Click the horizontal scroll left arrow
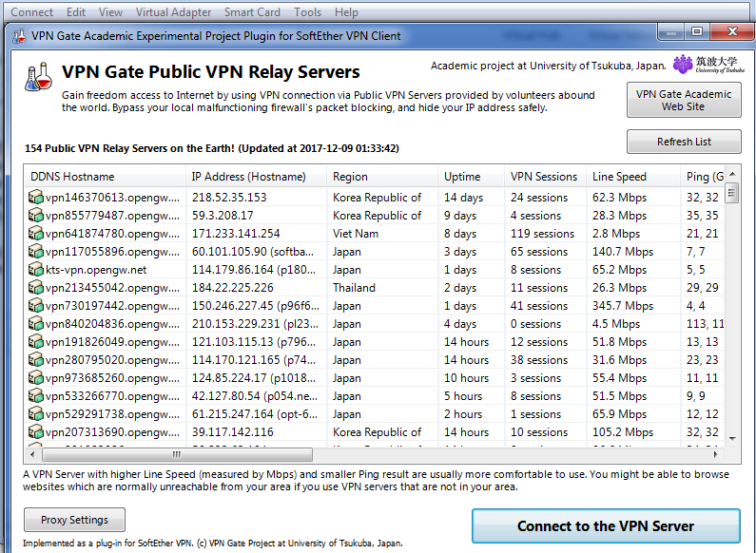The height and width of the screenshot is (553, 756). [x=32, y=454]
